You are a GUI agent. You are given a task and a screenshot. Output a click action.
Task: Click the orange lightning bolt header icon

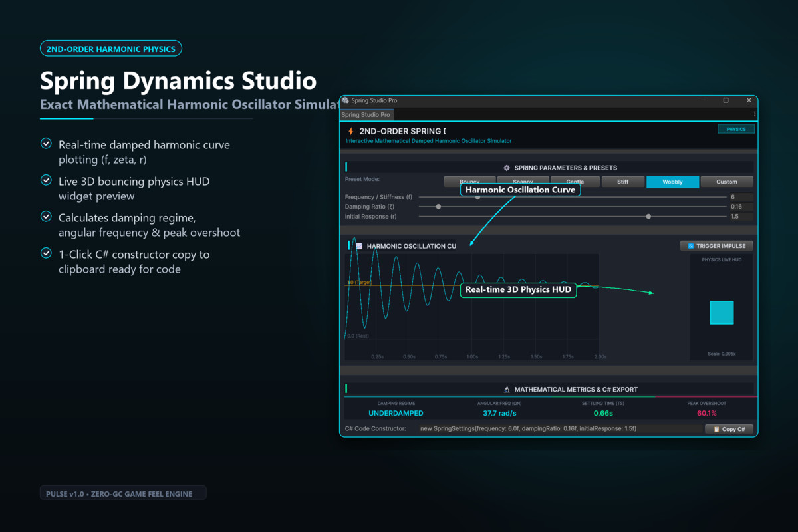(350, 131)
